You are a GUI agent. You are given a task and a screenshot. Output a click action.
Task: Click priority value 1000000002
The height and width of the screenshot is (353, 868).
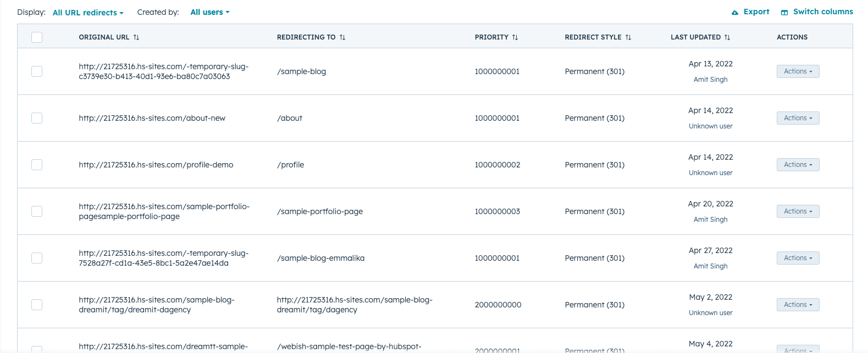pyautogui.click(x=497, y=165)
